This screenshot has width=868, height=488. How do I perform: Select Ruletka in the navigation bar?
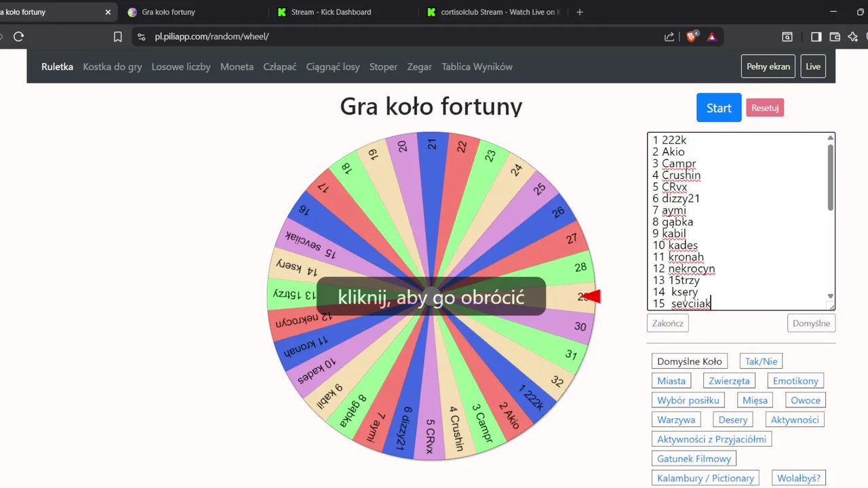tap(57, 66)
